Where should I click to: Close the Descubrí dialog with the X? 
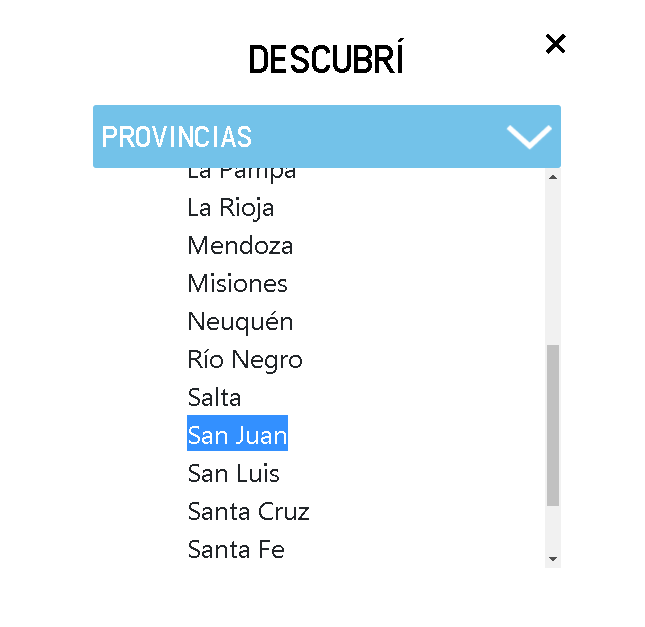click(555, 44)
